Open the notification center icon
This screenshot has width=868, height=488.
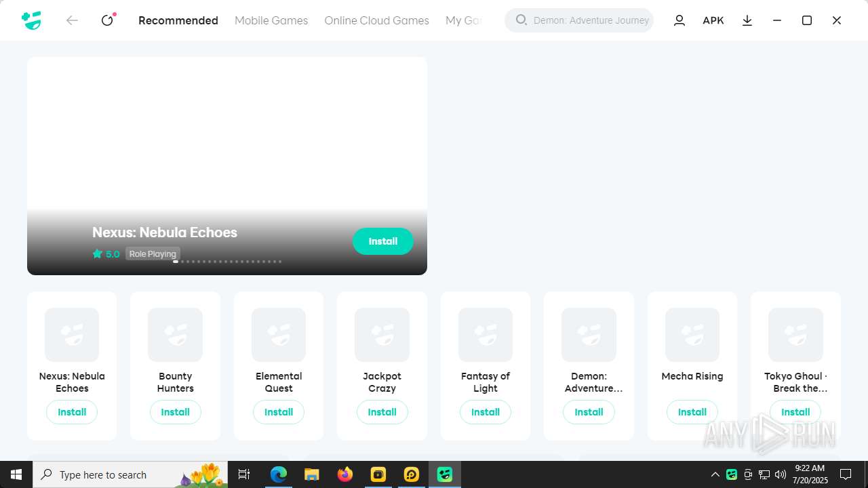[846, 474]
